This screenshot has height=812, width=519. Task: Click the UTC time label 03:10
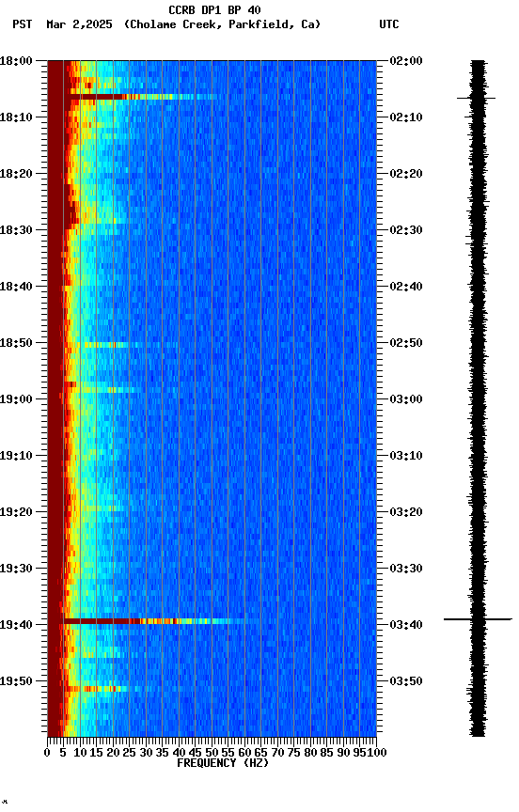pos(406,456)
